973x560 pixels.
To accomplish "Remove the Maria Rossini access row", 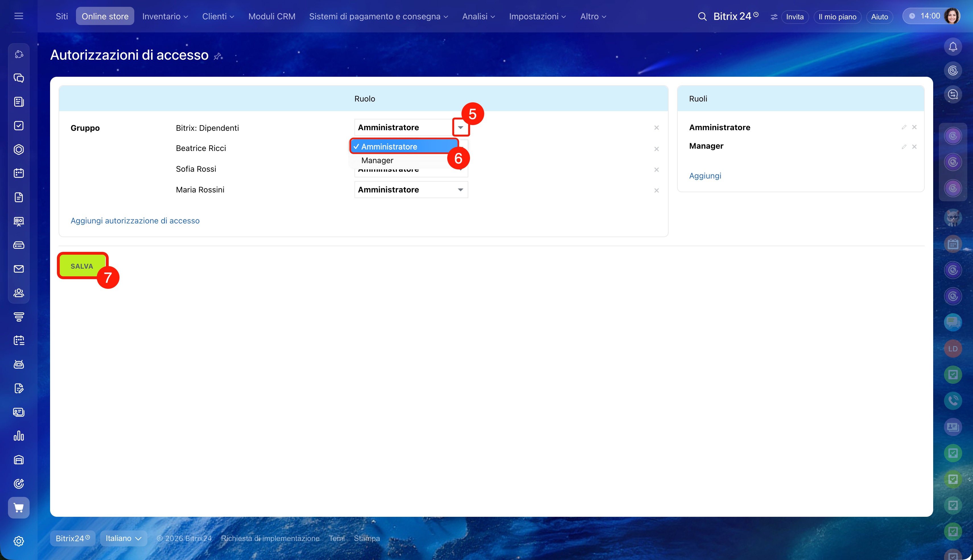I will coord(657,190).
